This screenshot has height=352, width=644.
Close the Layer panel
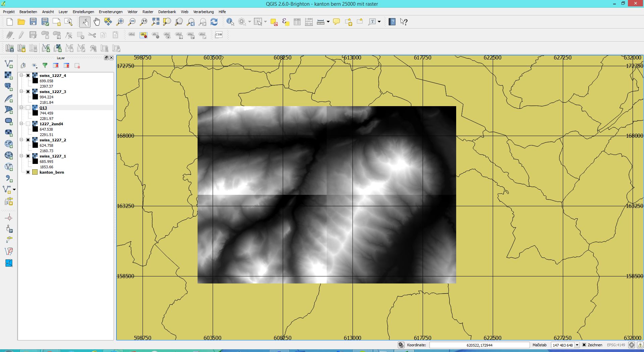point(112,58)
